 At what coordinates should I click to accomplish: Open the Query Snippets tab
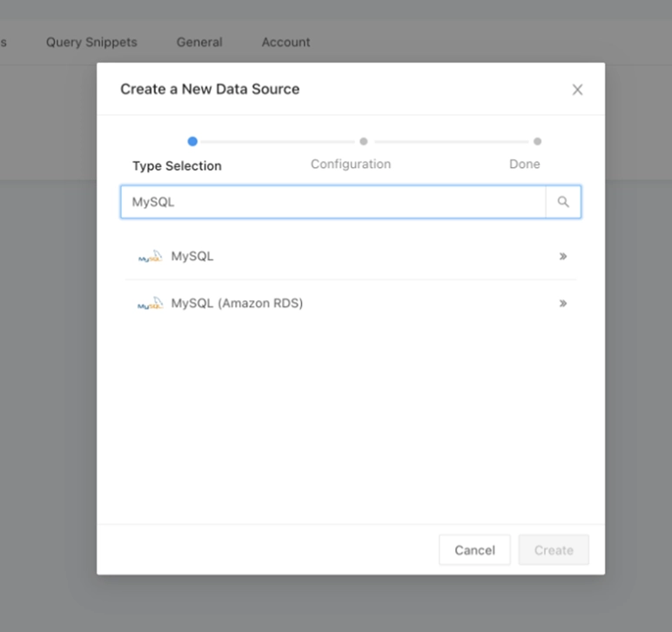[91, 42]
